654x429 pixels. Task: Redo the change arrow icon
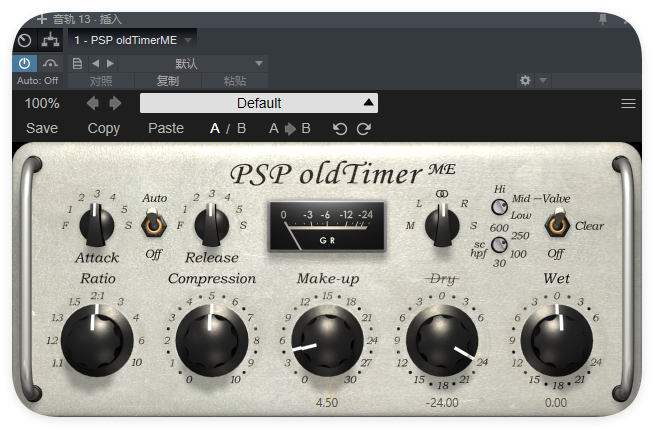(364, 129)
